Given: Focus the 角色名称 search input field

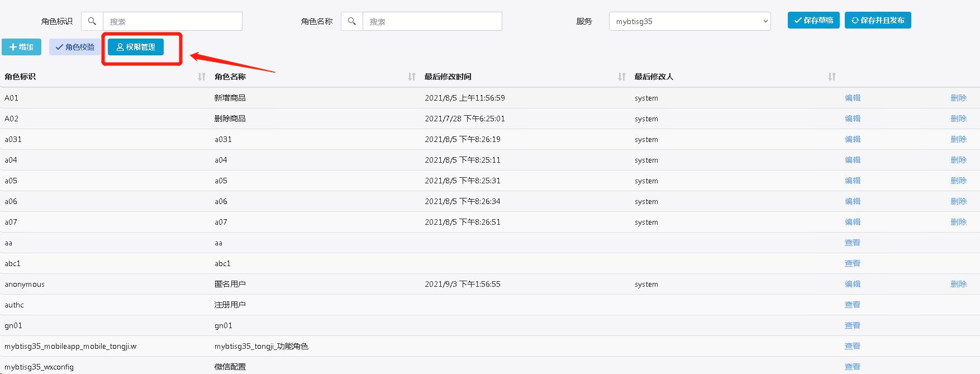Looking at the screenshot, I should [432, 21].
